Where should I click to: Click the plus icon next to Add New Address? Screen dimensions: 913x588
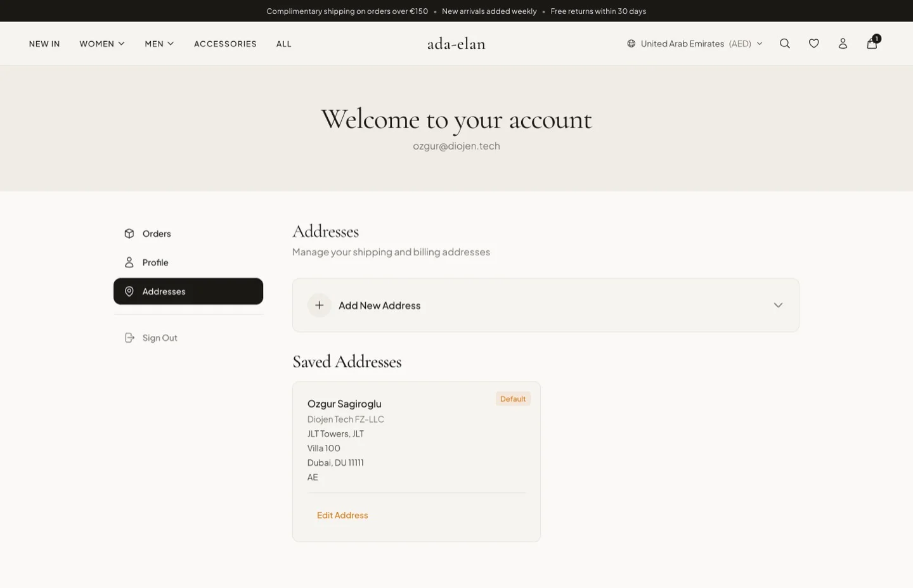pyautogui.click(x=319, y=305)
